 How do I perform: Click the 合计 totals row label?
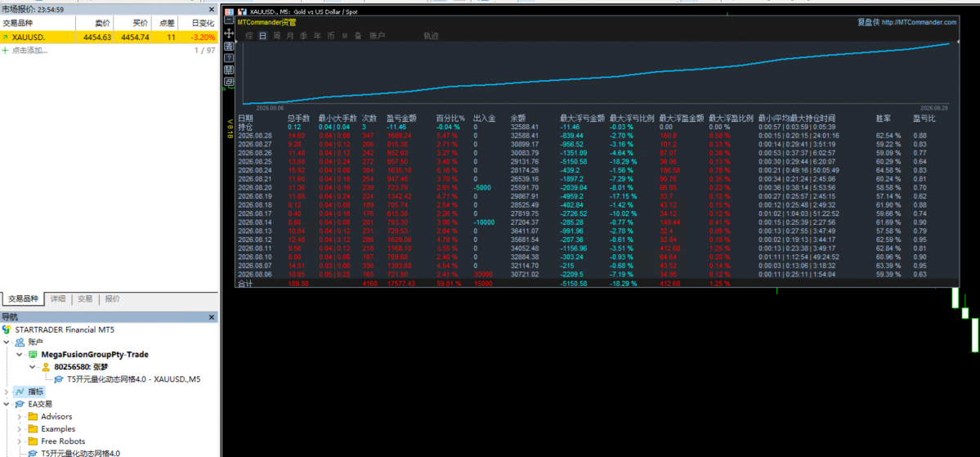coord(246,283)
